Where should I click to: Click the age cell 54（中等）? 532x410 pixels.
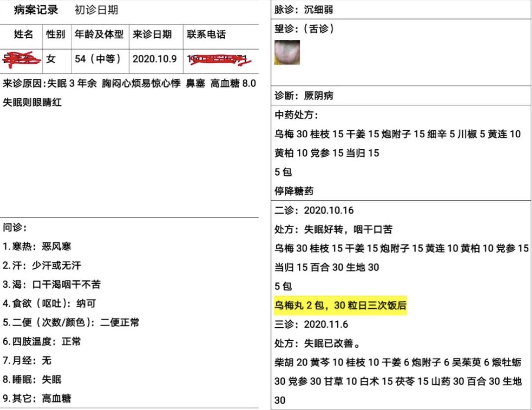coord(98,59)
